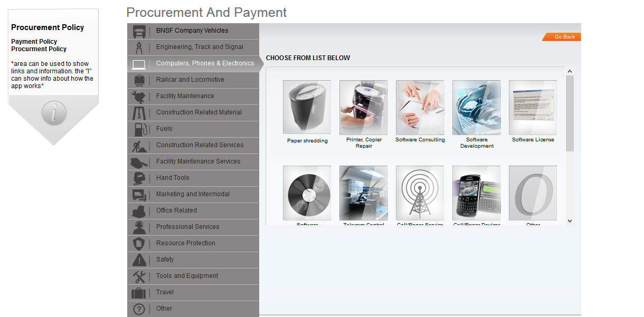Click the Construction Related Material crane icon

coord(139,113)
